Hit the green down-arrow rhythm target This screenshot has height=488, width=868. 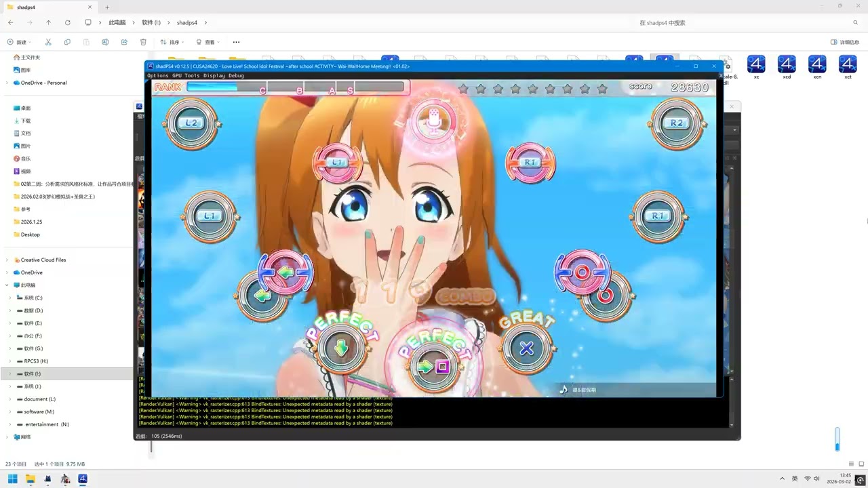(341, 348)
